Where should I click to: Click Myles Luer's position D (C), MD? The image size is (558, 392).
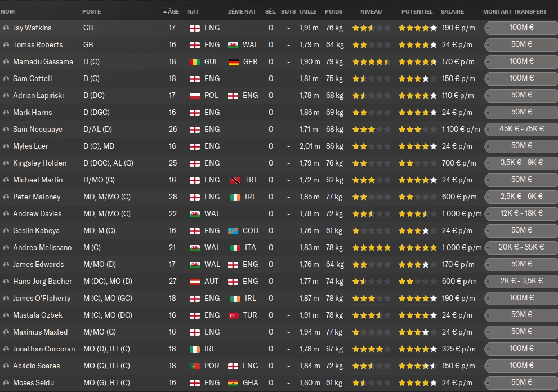pos(99,146)
